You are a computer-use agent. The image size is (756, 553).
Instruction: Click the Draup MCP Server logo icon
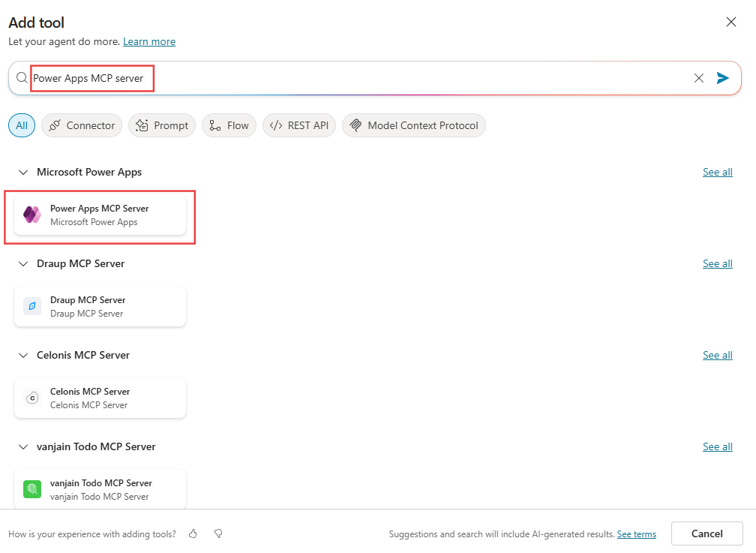click(x=31, y=305)
